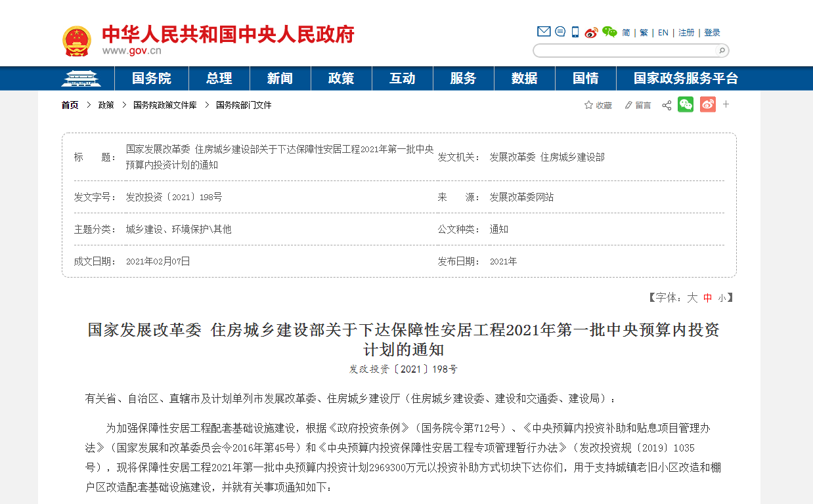Open the 政策 navigation menu
This screenshot has width=813, height=504.
(x=341, y=79)
